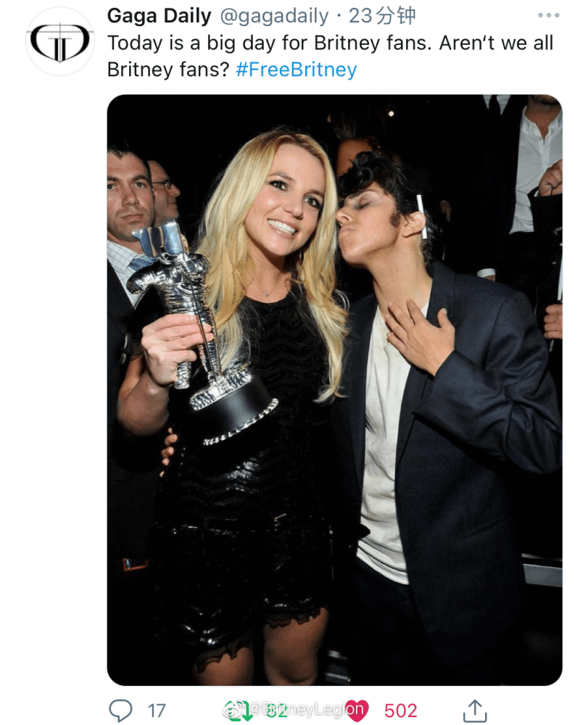Click the 'Britney fans?' text line
The image size is (588, 725).
pos(168,70)
